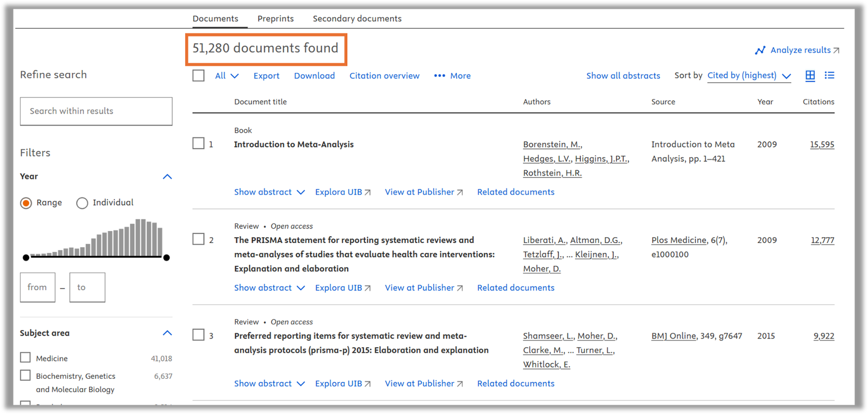Switch to grid view icon

click(x=810, y=76)
